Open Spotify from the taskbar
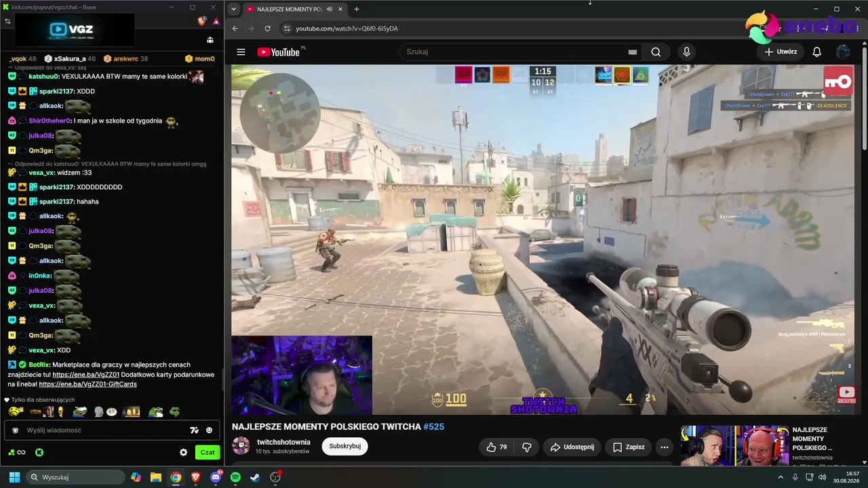The width and height of the screenshot is (868, 488). pyautogui.click(x=235, y=477)
